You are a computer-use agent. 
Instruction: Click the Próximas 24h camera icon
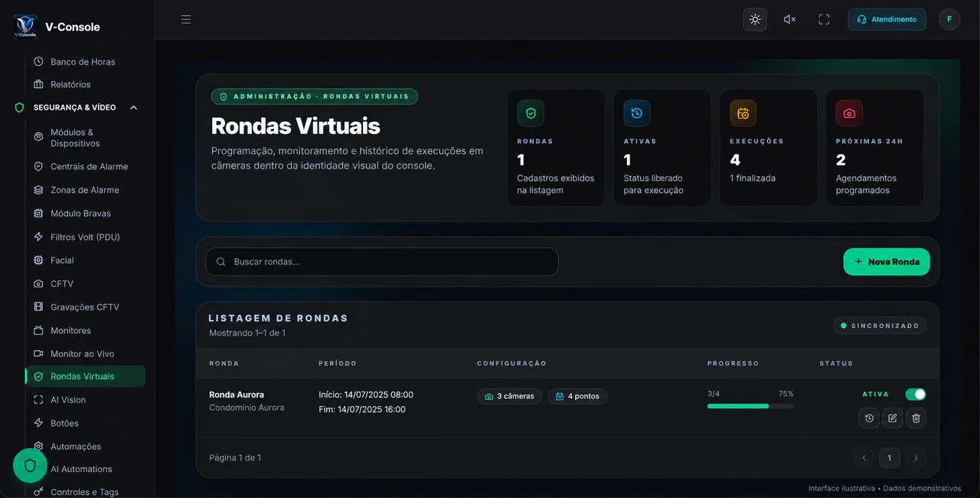click(x=849, y=113)
